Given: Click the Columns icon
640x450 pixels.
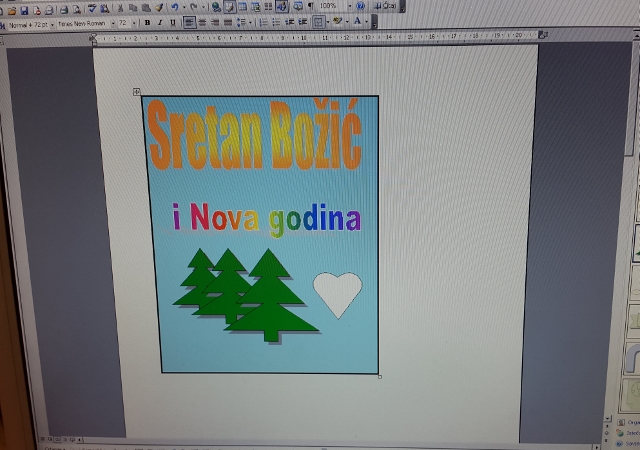Looking at the screenshot, I should (x=268, y=6).
